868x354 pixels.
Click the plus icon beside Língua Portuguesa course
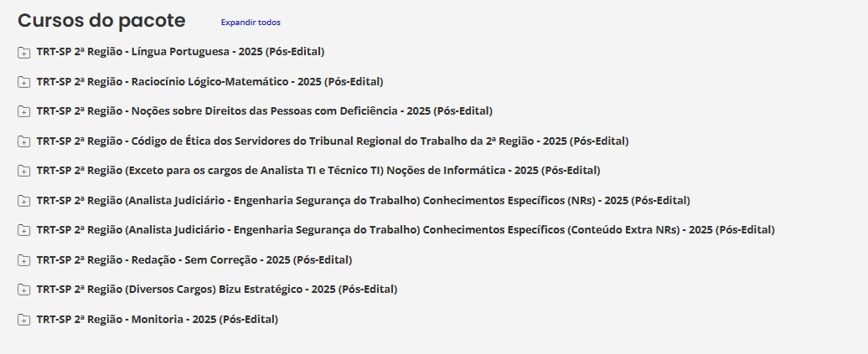23,53
